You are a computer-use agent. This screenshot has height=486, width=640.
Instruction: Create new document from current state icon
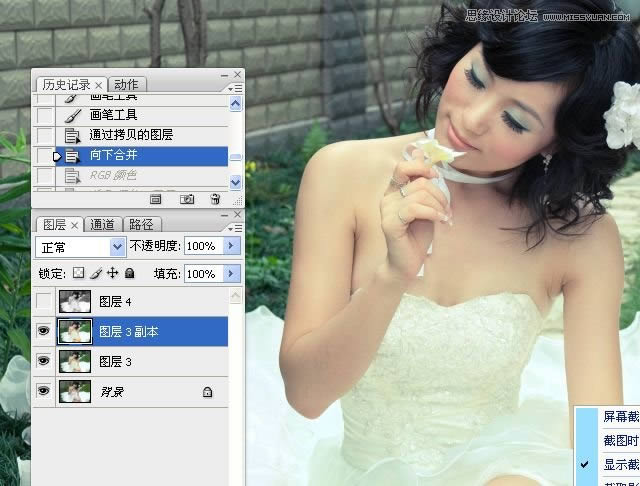[156, 199]
